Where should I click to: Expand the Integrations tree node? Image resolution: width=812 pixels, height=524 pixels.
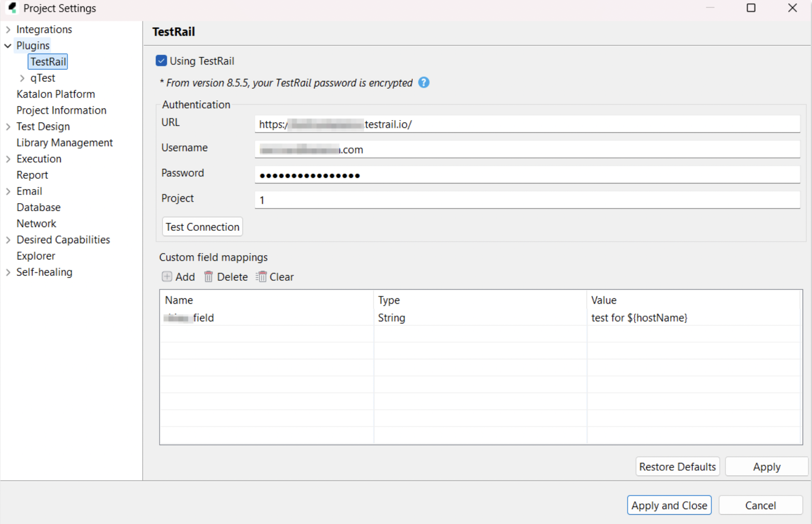(8, 29)
